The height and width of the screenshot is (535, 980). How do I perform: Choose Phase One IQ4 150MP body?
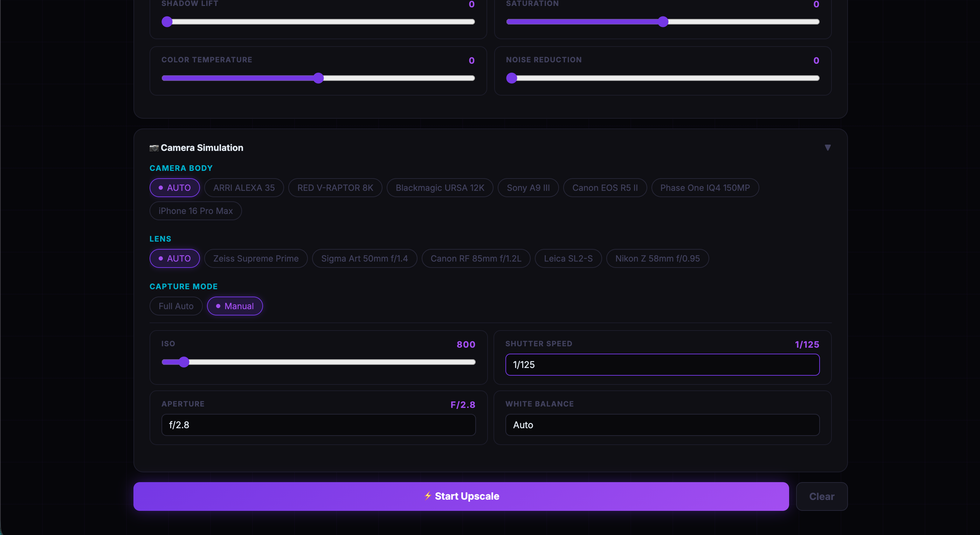[705, 188]
